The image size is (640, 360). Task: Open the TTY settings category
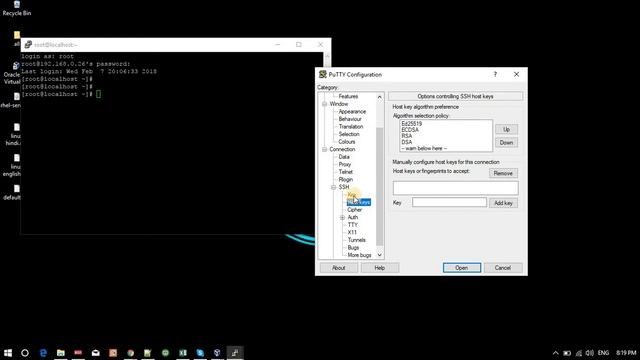tap(352, 225)
